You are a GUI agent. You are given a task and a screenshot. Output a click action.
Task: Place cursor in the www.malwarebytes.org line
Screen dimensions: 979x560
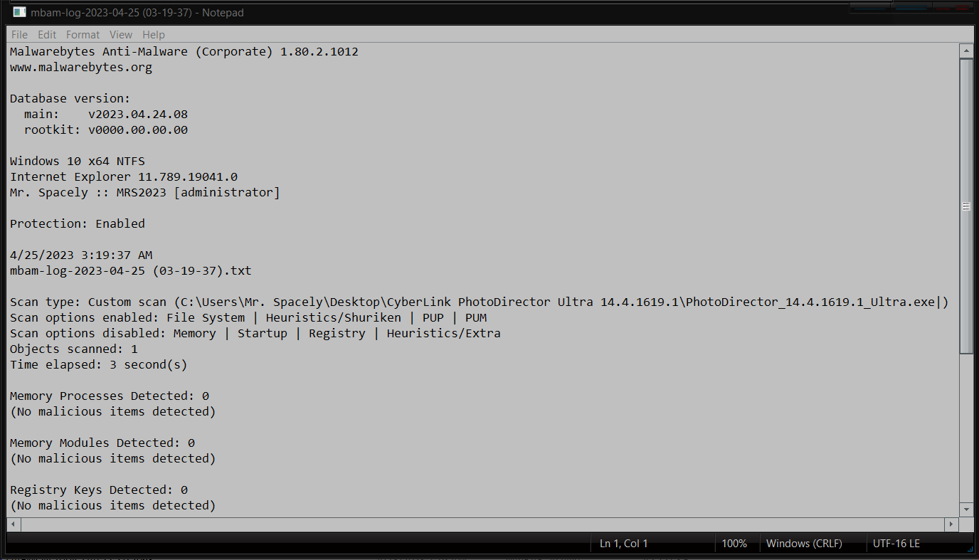click(x=81, y=68)
